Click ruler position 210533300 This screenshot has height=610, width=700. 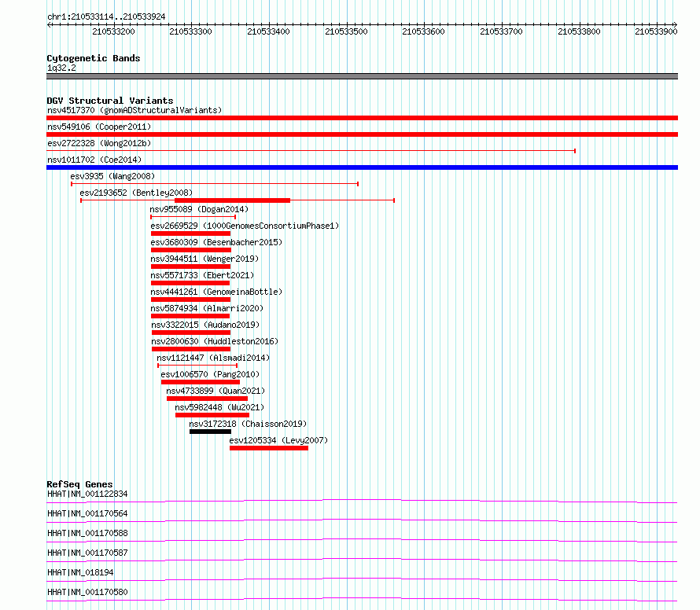coord(190,31)
